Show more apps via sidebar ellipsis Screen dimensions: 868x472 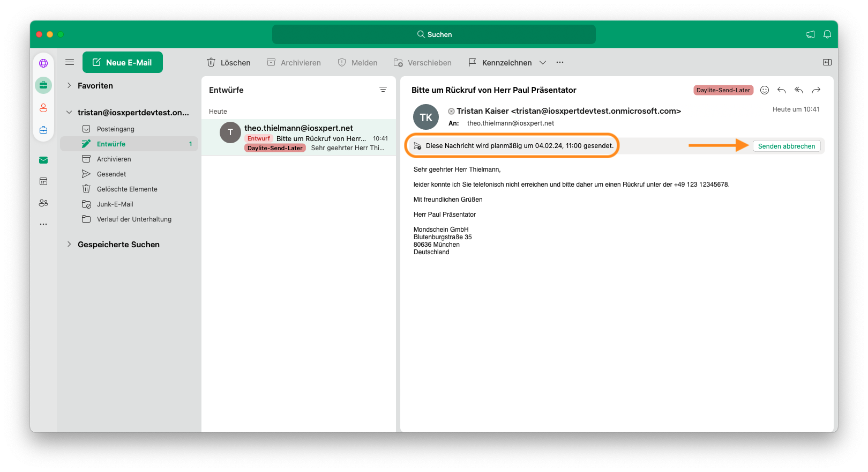click(43, 224)
